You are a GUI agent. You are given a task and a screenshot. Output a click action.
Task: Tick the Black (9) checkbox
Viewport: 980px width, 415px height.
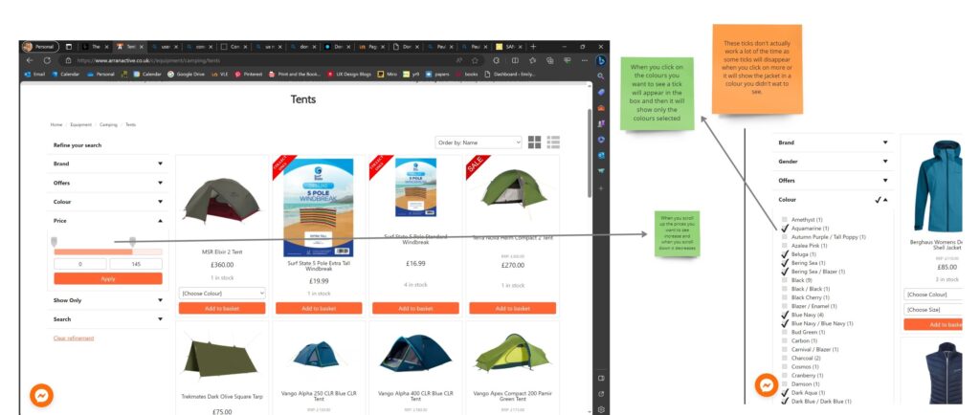[x=785, y=280]
